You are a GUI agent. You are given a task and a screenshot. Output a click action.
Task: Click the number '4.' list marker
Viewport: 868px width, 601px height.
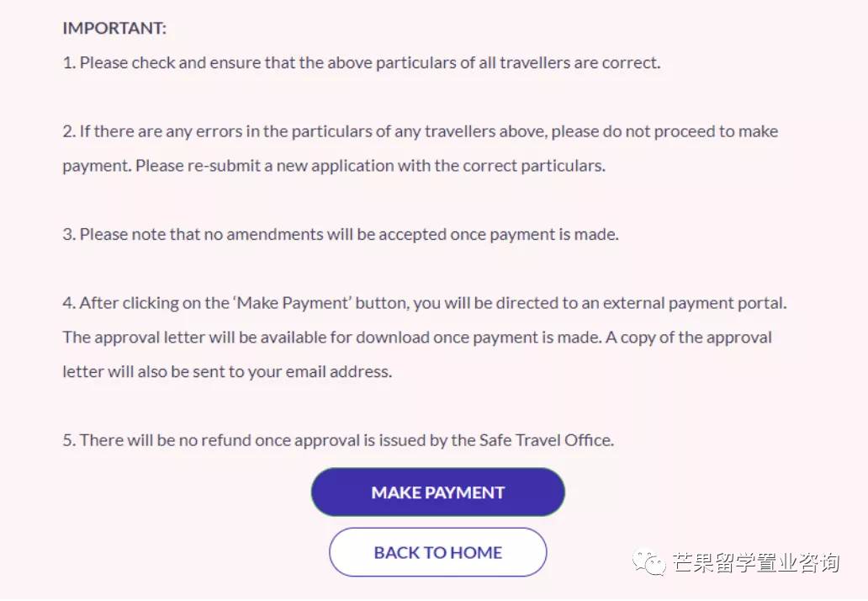click(x=69, y=303)
